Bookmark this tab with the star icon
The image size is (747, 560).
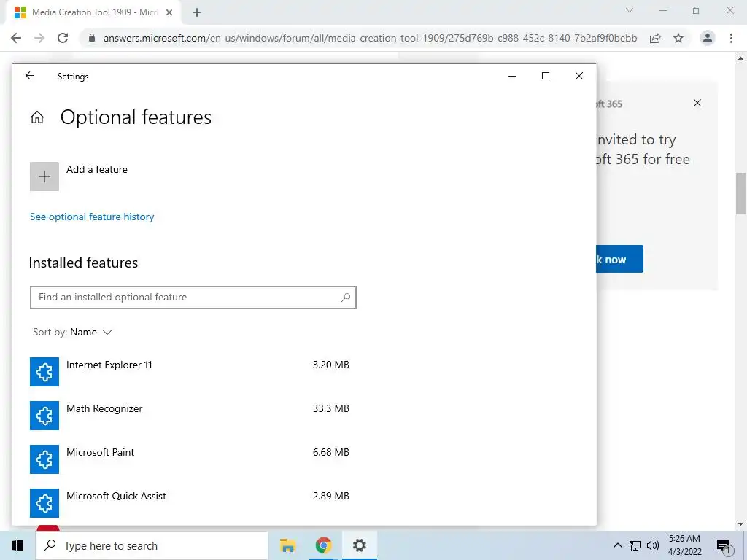(678, 38)
